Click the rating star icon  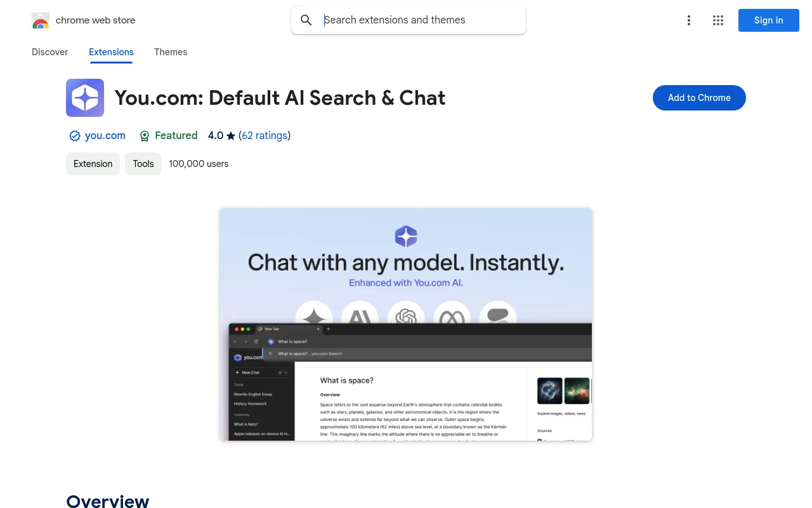click(x=231, y=136)
